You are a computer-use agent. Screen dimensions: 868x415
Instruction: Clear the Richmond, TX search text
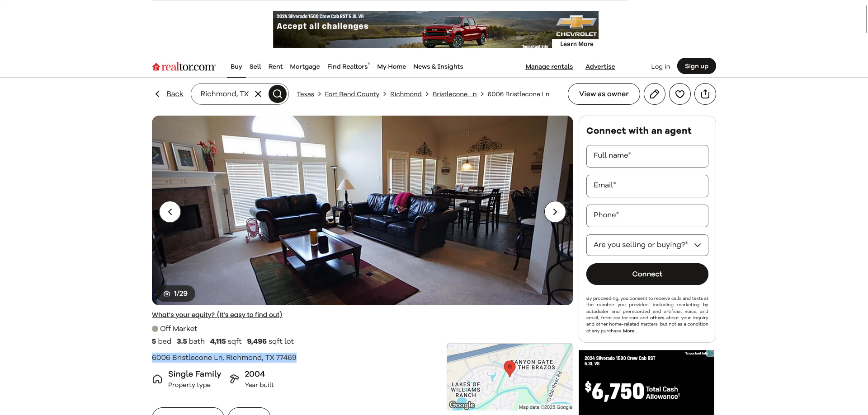click(258, 94)
